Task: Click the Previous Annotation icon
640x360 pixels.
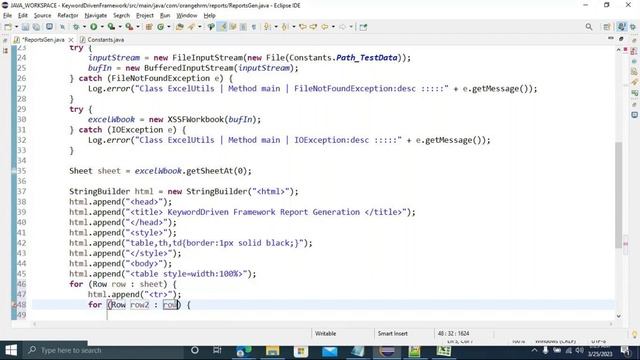Action: tap(285, 27)
